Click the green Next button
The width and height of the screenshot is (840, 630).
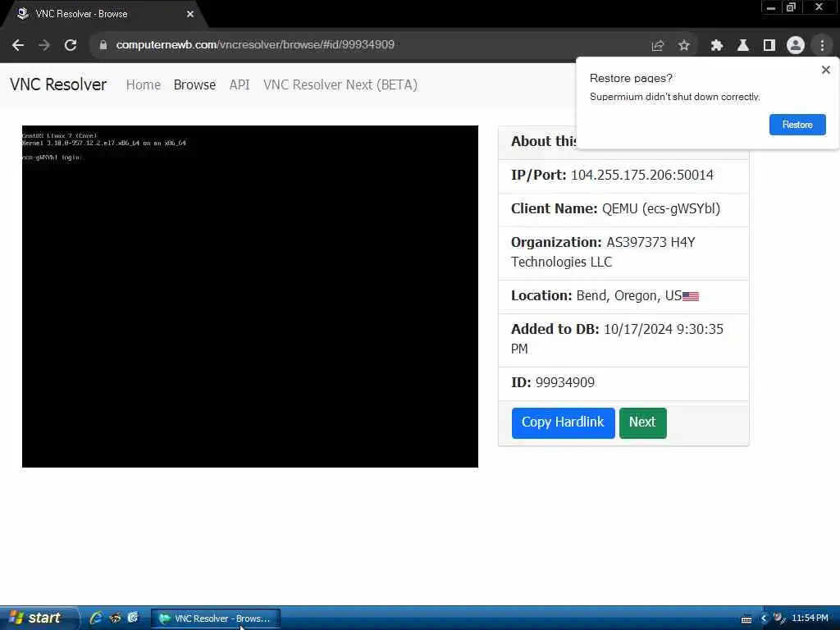(643, 422)
